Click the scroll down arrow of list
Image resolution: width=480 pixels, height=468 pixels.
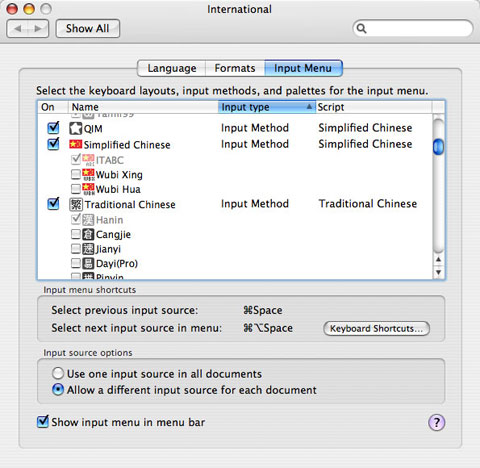pos(439,272)
